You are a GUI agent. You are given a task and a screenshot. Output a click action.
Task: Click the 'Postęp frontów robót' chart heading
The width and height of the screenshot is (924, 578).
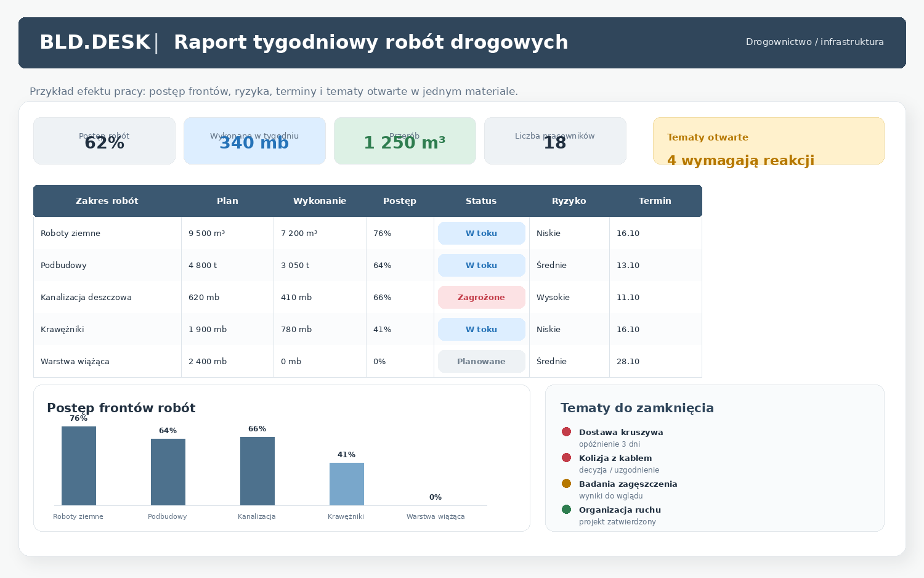[x=121, y=408]
